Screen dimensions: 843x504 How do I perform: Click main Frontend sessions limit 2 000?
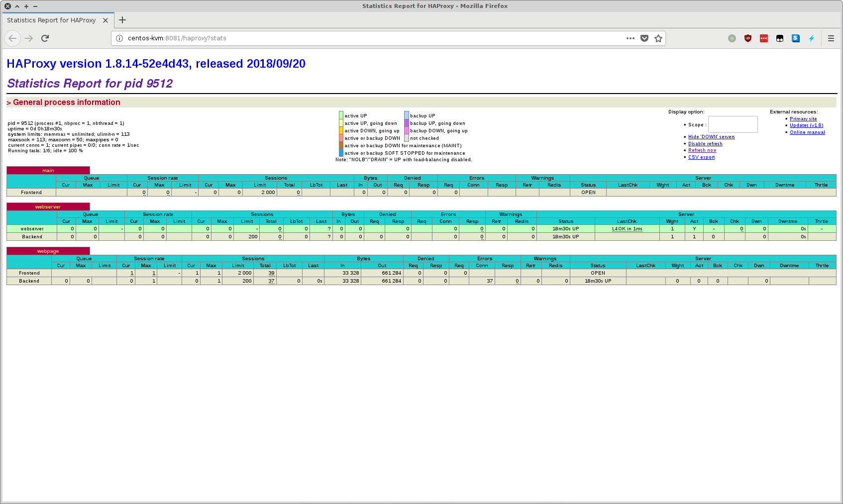268,193
